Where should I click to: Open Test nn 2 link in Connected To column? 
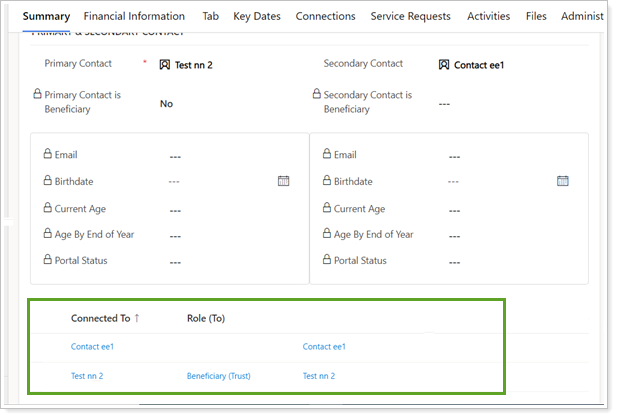click(x=87, y=376)
